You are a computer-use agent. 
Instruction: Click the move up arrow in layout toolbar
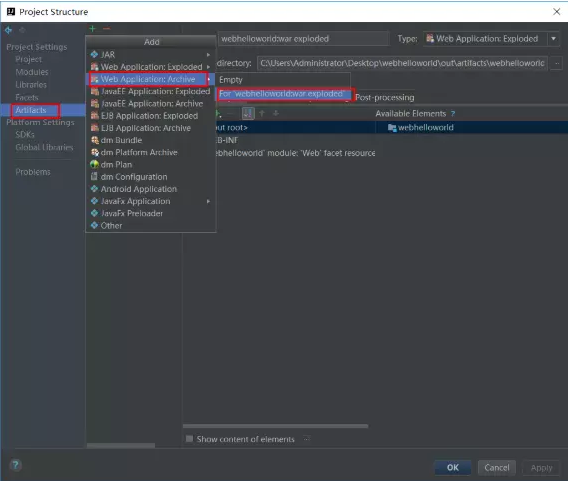pos(262,113)
